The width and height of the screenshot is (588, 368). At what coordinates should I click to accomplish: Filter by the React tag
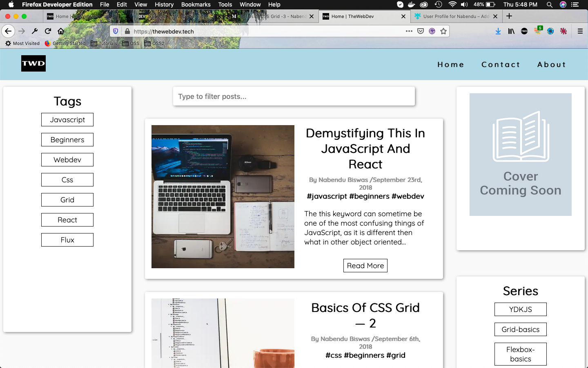tap(67, 220)
